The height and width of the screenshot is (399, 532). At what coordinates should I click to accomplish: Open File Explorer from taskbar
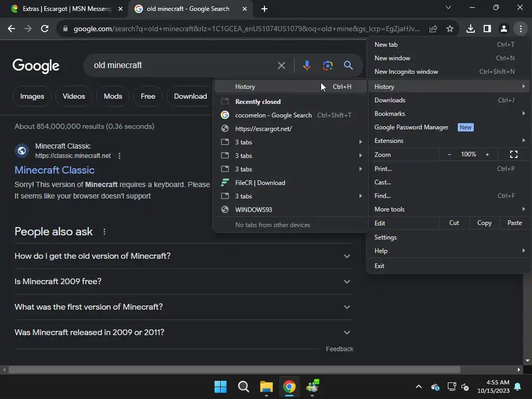(267, 387)
